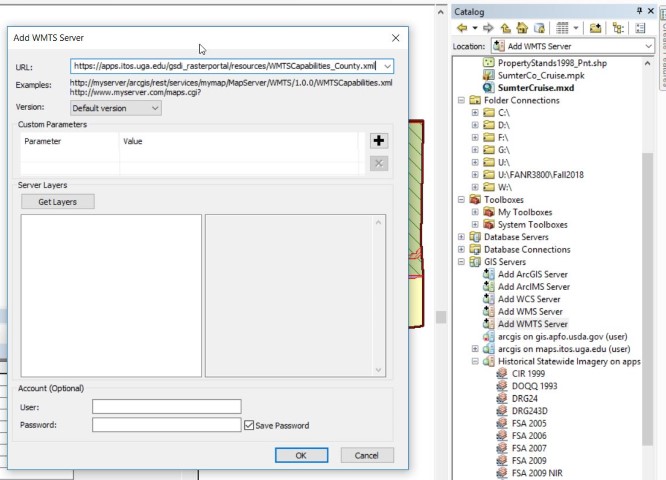666x480 pixels.
Task: Click the Catalog options icon
Action: [640, 28]
